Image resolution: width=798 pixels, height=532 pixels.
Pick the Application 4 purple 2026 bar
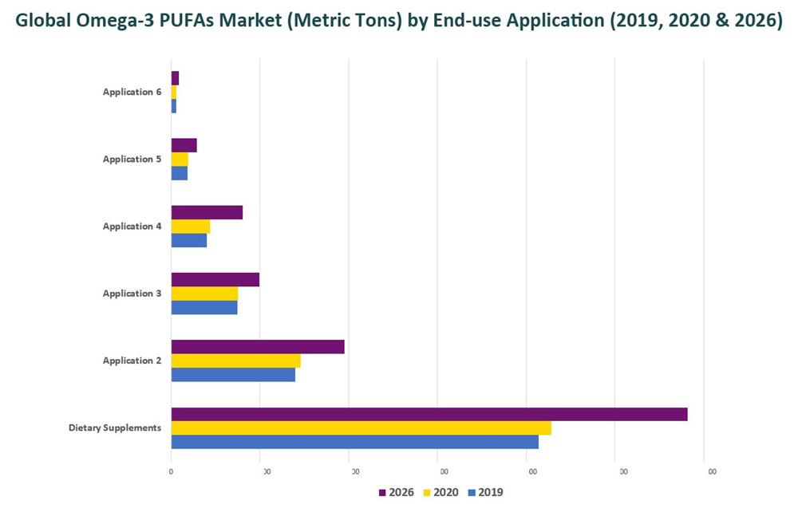click(207, 212)
